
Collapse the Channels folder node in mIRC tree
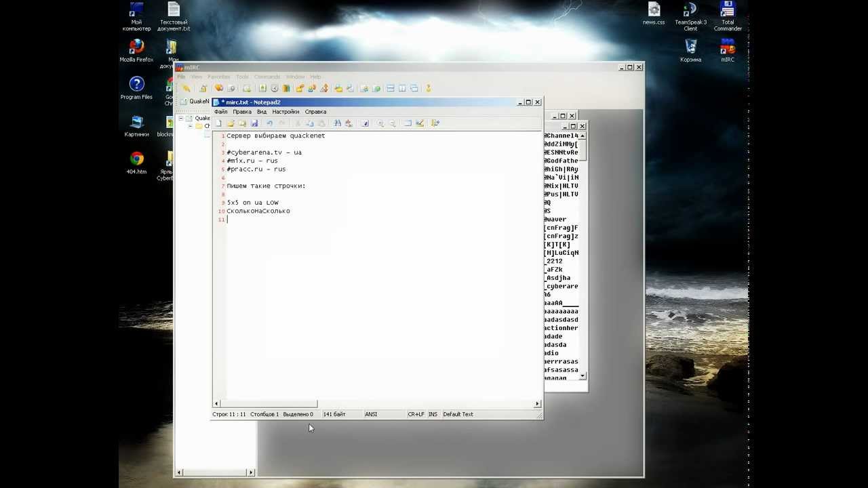click(190, 127)
